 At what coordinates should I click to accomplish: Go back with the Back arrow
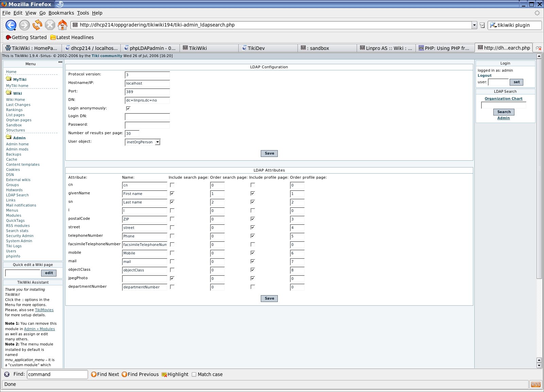click(11, 25)
